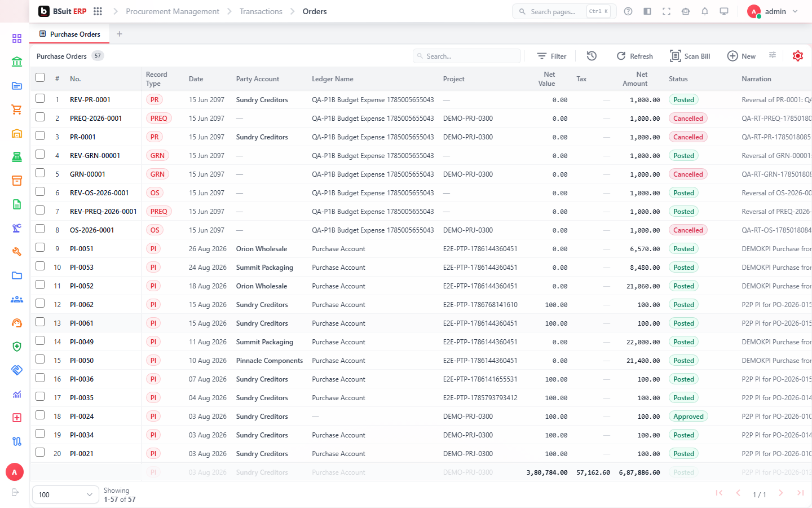Screen dimensions: 812x508
Task: Tick the checkbox for GRN-00001
Action: (40, 173)
